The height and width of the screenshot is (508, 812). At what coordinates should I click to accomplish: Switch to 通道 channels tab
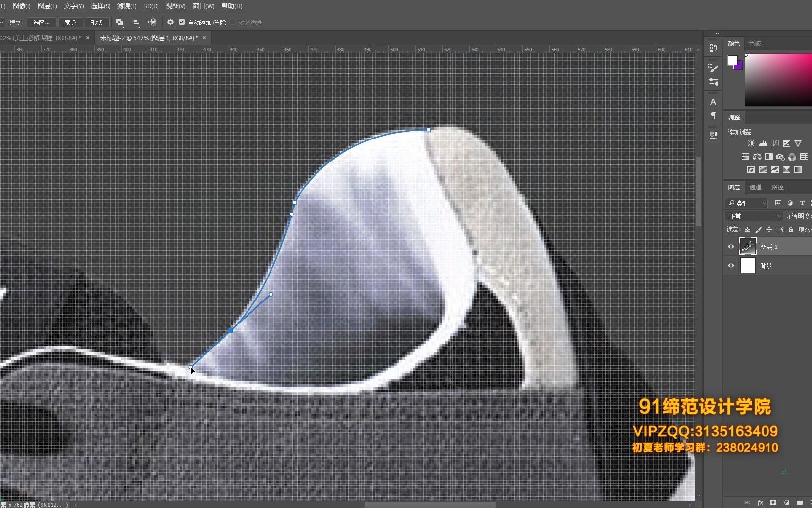[755, 187]
